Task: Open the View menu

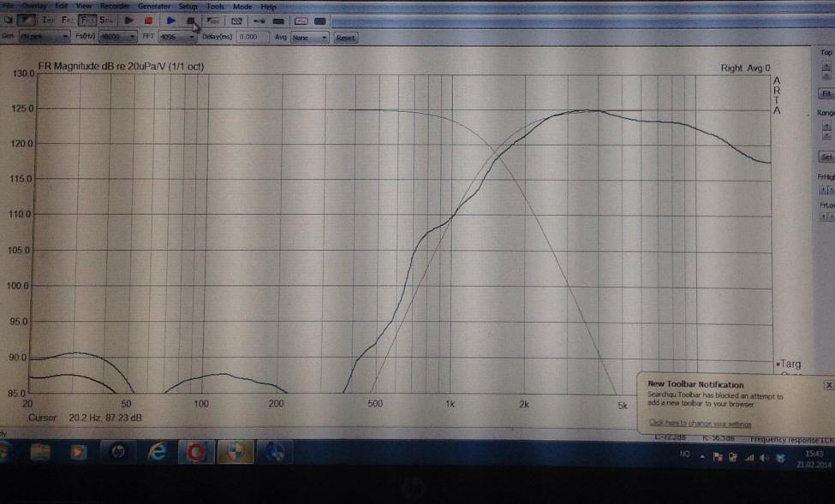Action: tap(84, 6)
